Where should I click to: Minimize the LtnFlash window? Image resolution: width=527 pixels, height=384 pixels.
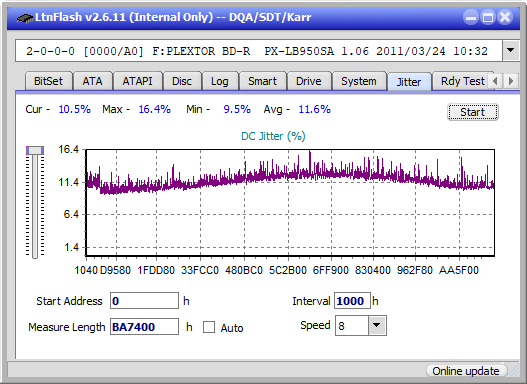pos(471,17)
